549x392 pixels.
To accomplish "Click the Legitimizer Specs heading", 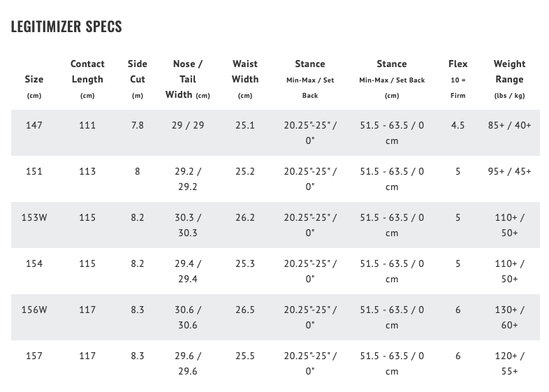I will click(x=66, y=27).
